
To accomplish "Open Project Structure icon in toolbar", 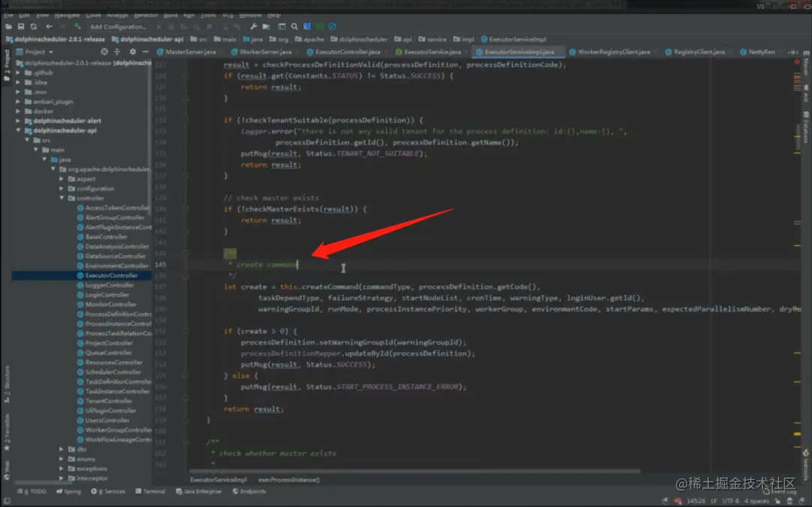I will point(265,26).
